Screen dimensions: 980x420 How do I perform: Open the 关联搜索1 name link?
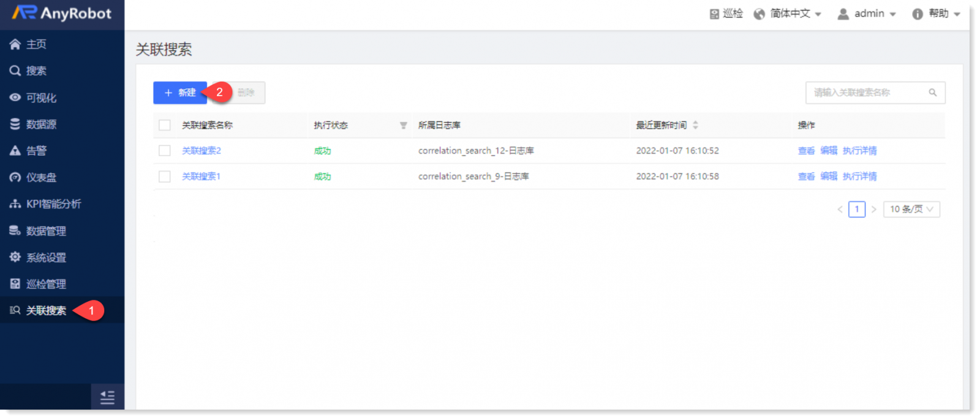point(201,176)
